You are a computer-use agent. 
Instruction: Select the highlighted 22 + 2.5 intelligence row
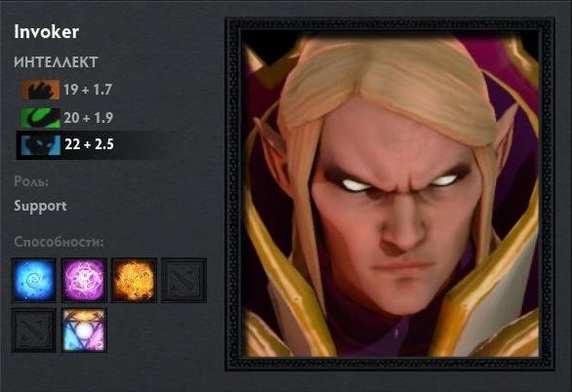(x=88, y=145)
